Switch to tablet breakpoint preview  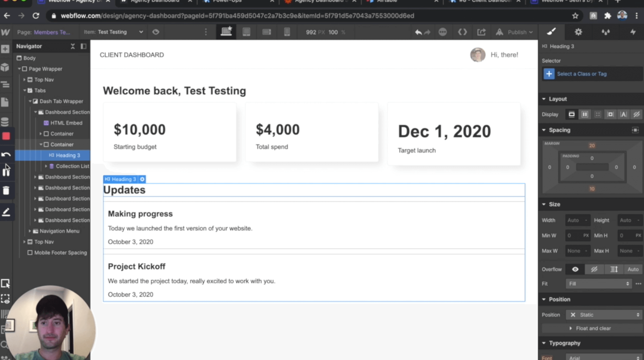[x=246, y=32]
